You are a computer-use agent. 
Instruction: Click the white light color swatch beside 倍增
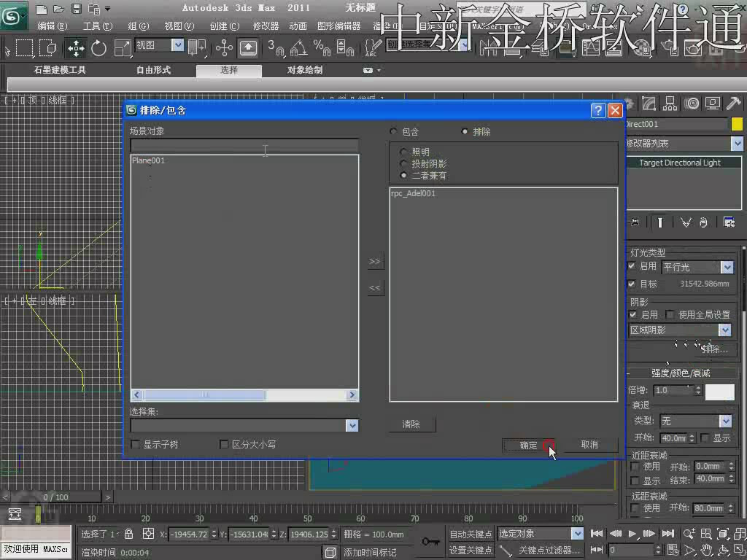(x=719, y=391)
